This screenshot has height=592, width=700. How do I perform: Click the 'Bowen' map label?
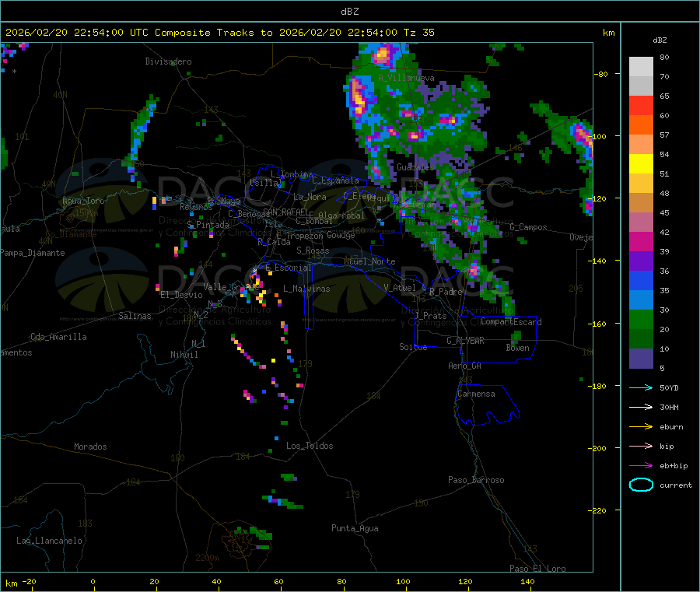click(518, 348)
